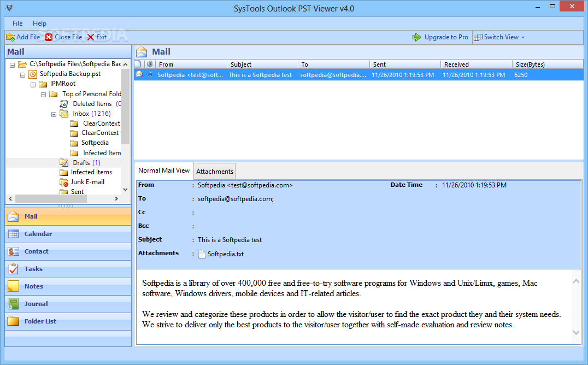Collapse the IPMRoot folder node
The image size is (588, 365).
pos(33,84)
